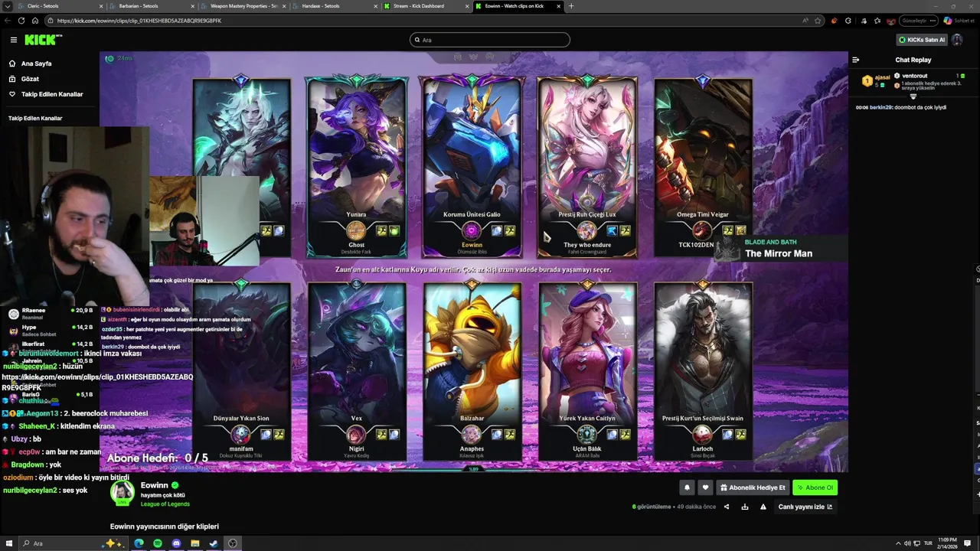Click the share clip icon
The height and width of the screenshot is (551, 980).
727,507
